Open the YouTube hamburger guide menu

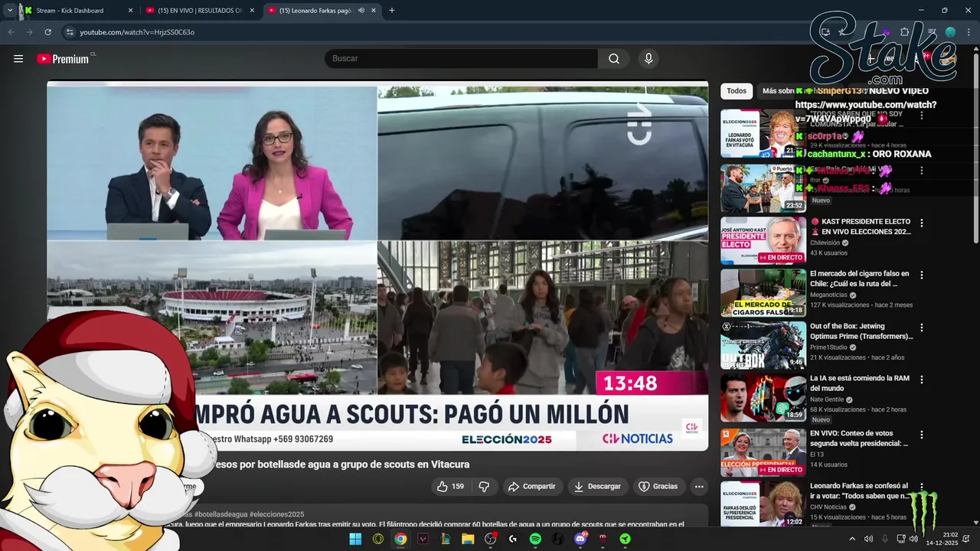pos(18,59)
